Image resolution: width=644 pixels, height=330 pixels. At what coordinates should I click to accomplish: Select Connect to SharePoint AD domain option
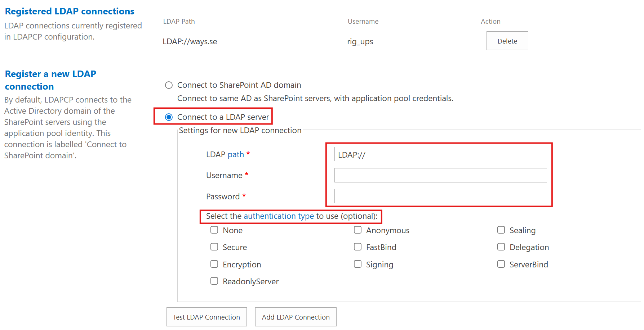coord(169,85)
